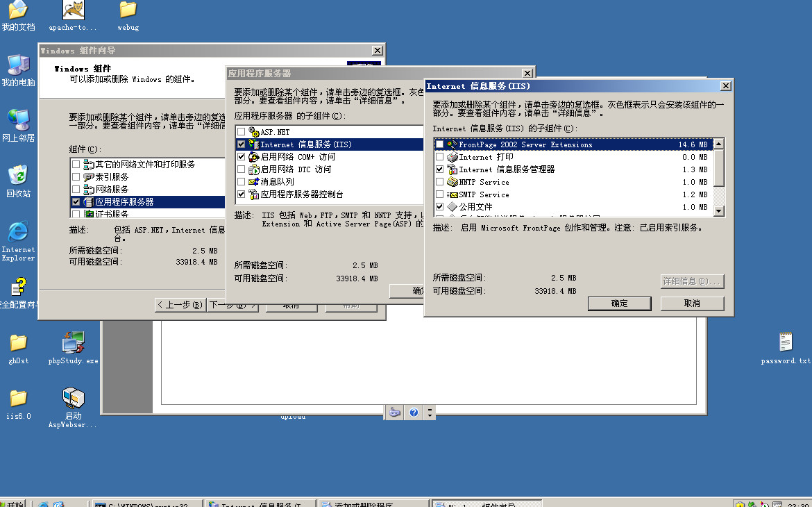Check the Internet 打印 checkbox
The height and width of the screenshot is (507, 812).
click(x=440, y=157)
